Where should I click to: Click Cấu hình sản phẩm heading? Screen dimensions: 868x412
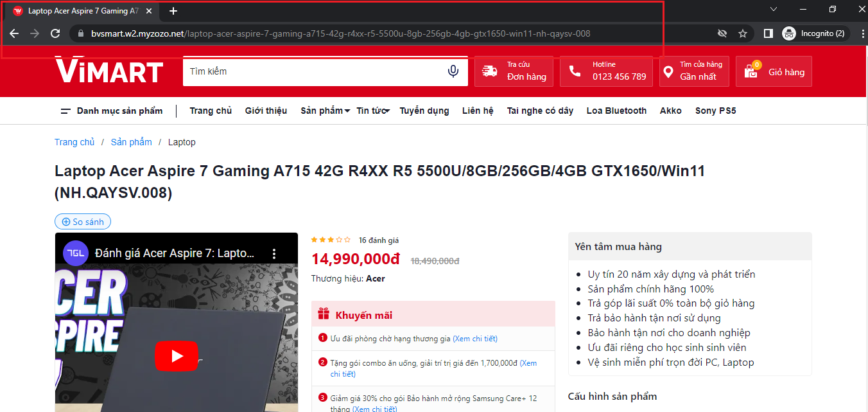612,396
